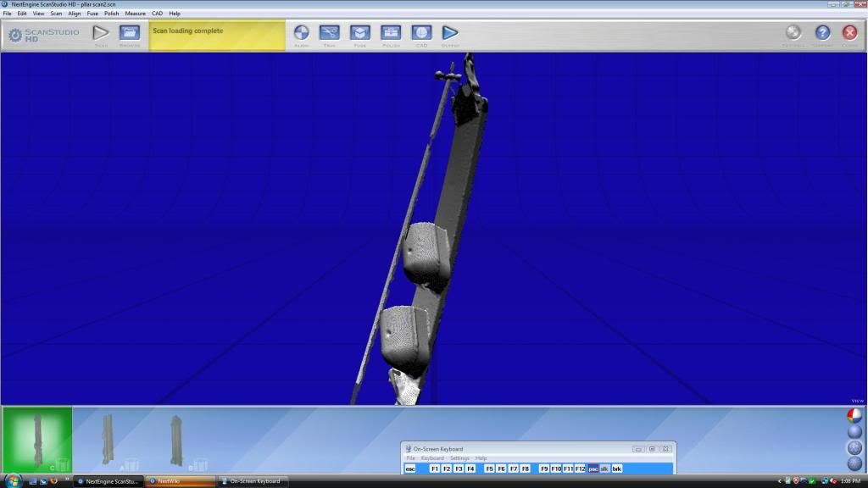The width and height of the screenshot is (868, 488).
Task: Select the green highlighted scan C thumbnail
Action: pyautogui.click(x=36, y=439)
